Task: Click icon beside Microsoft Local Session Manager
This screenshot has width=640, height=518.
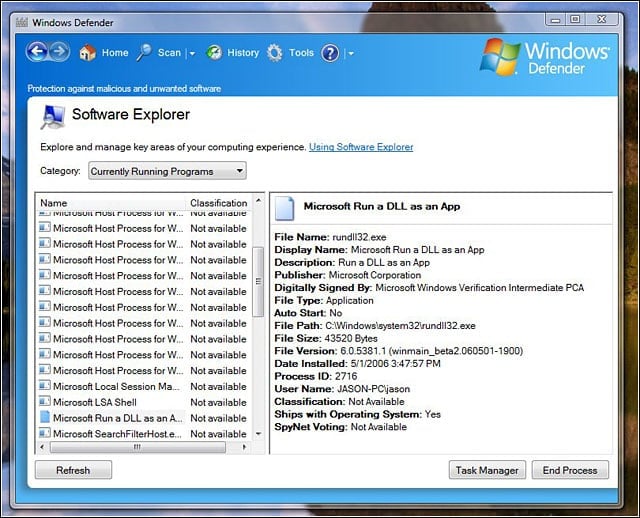Action: pos(45,386)
